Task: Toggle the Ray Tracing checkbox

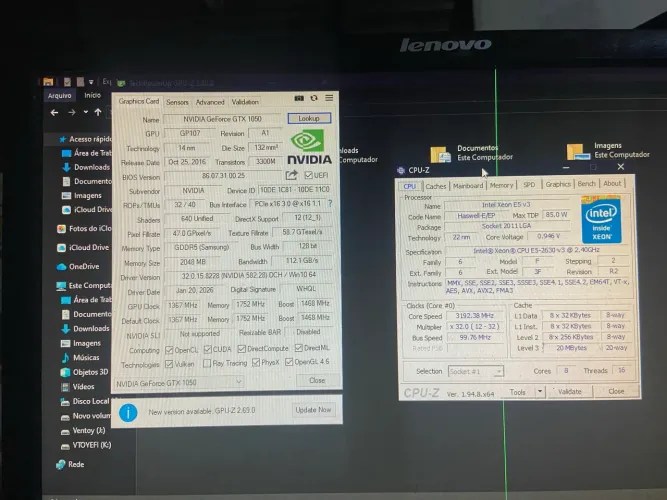Action: pos(207,363)
